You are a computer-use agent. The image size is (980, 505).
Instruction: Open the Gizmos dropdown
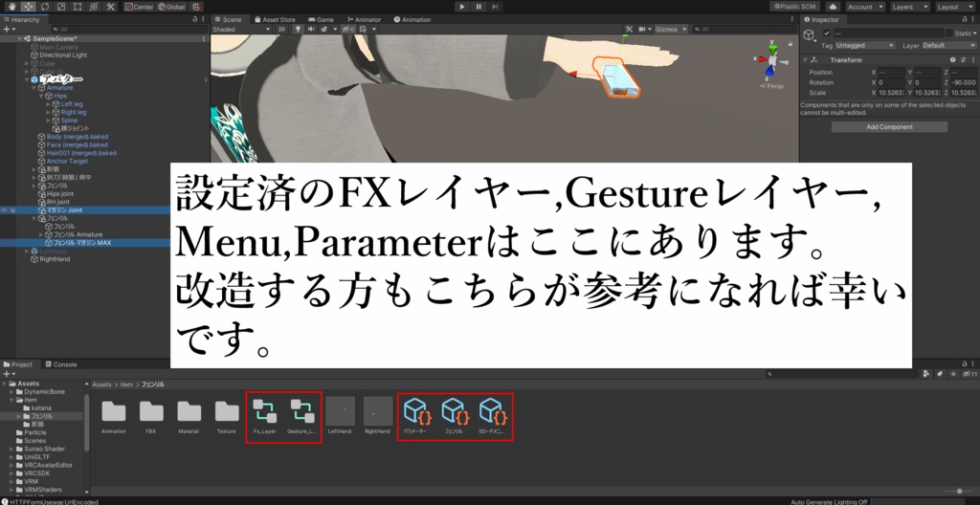click(672, 29)
